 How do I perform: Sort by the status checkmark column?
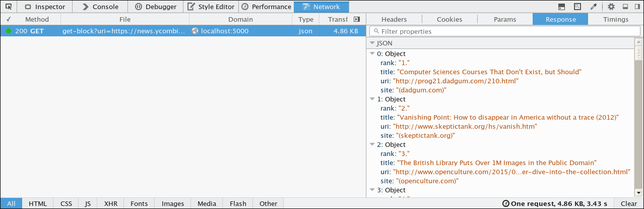[8, 19]
